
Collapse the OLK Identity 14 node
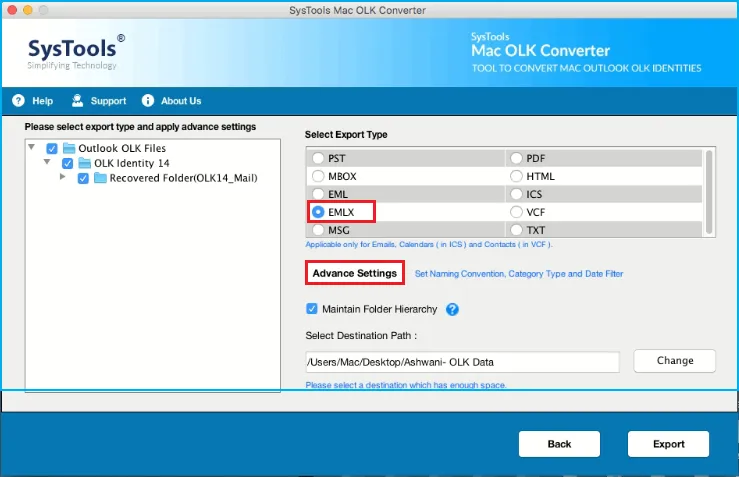click(47, 162)
